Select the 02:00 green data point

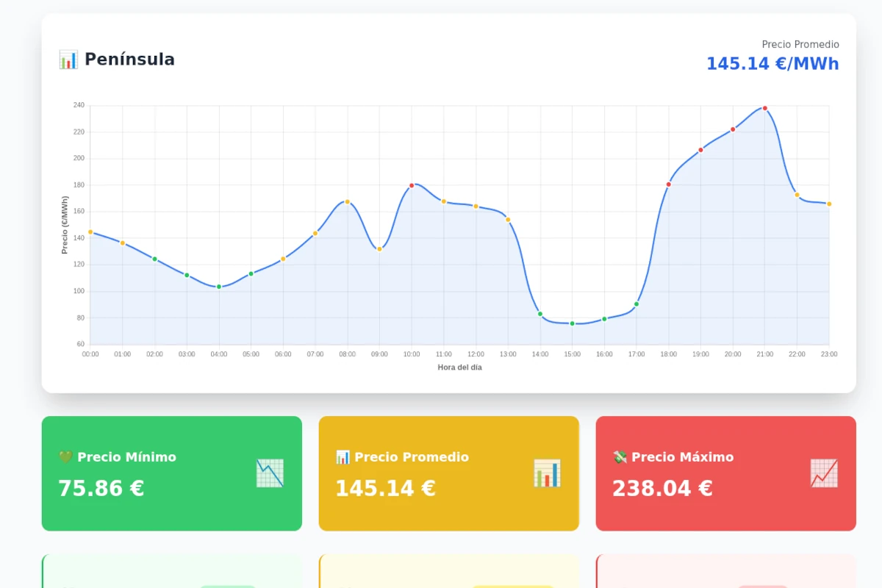(x=154, y=259)
